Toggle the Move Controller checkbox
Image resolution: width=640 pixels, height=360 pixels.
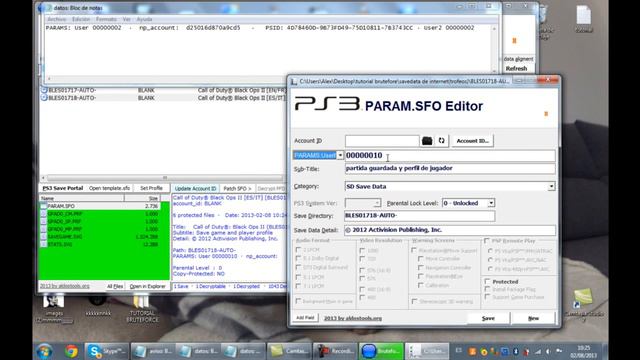420,259
